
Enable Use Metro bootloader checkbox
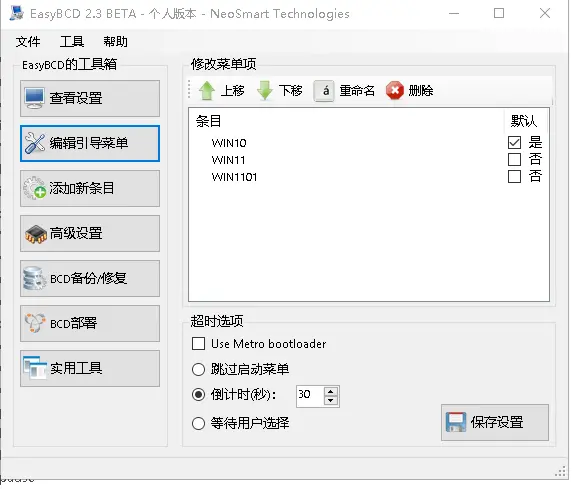coord(199,344)
